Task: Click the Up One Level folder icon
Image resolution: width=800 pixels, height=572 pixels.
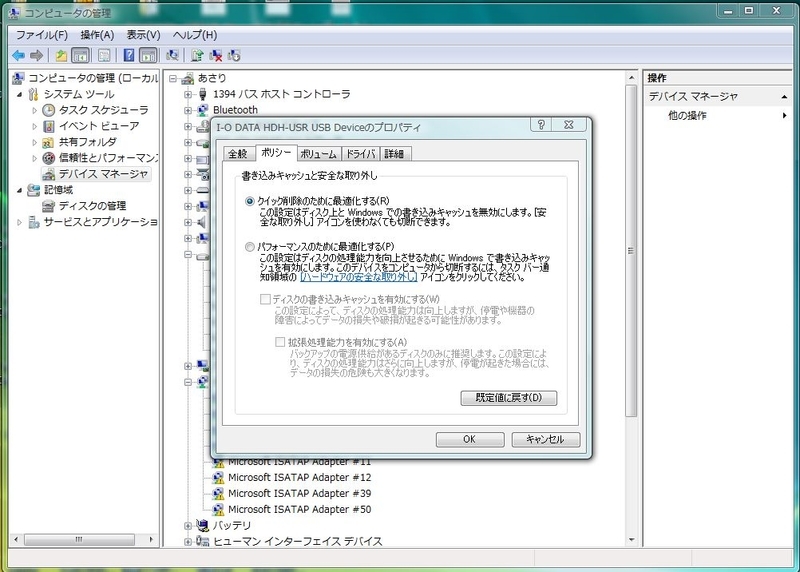Action: pyautogui.click(x=61, y=56)
